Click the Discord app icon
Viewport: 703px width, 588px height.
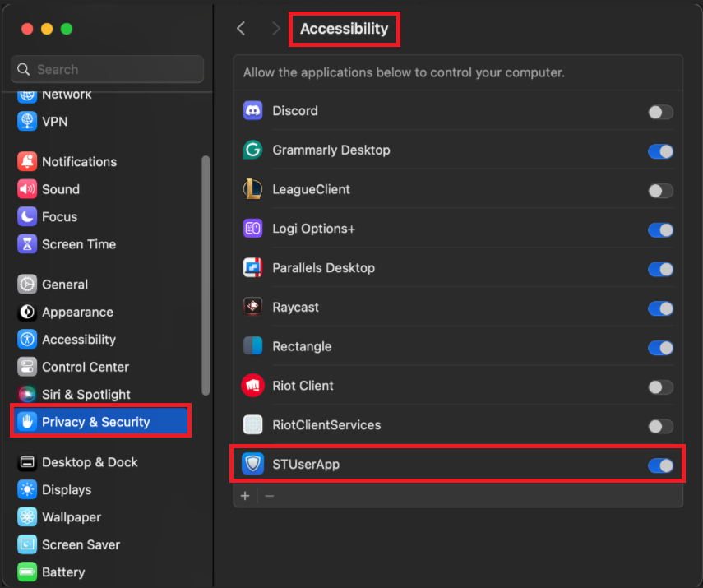click(253, 110)
